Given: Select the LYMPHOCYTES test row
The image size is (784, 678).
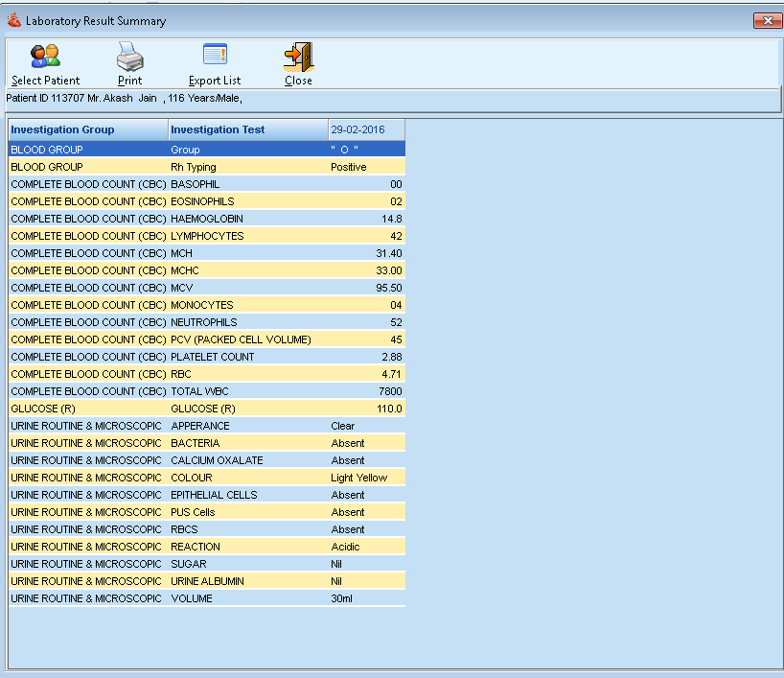Looking at the screenshot, I should point(207,236).
